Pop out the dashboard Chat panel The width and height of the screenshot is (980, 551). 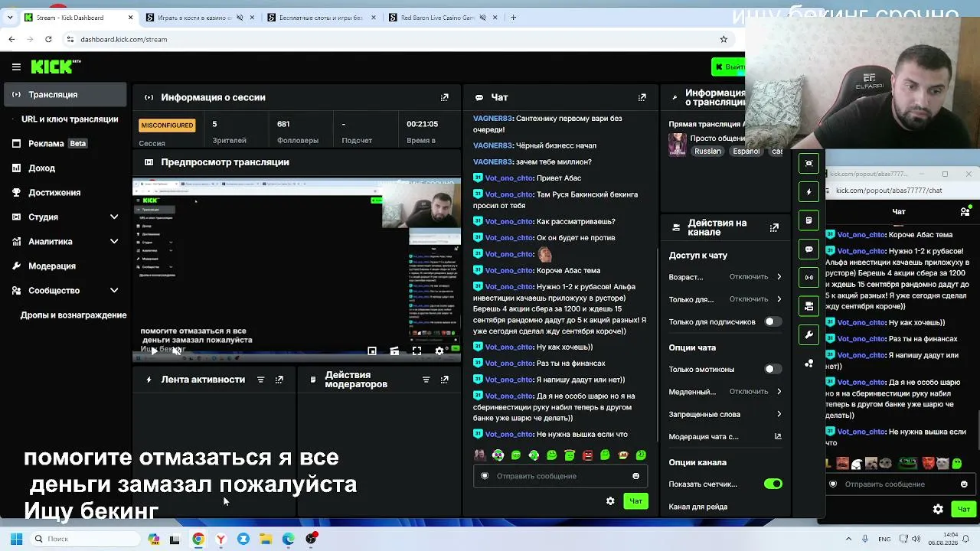[x=642, y=97]
